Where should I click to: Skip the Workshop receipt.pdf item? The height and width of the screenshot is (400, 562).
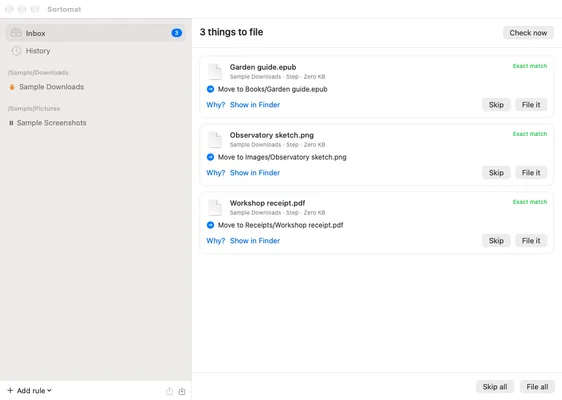[496, 241]
